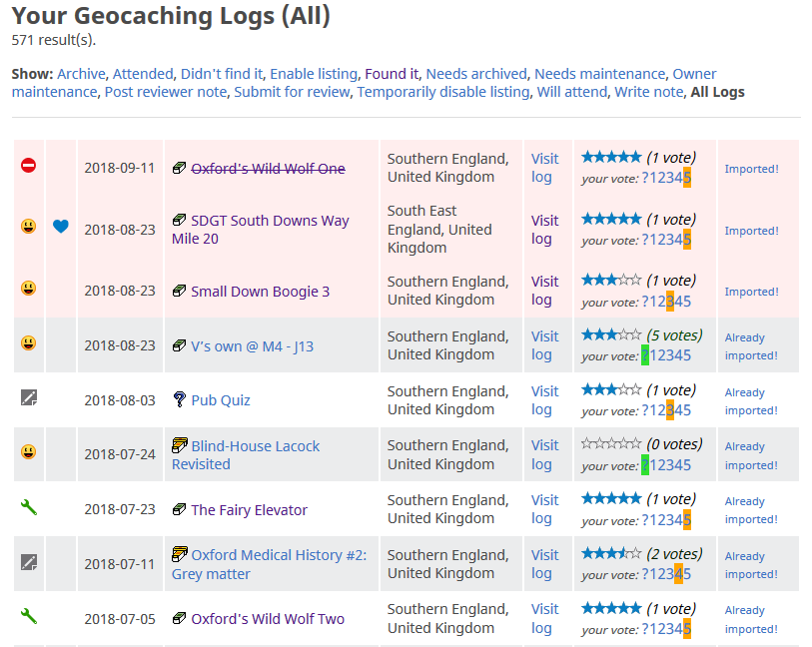Image resolution: width=812 pixels, height=647 pixels.
Task: Filter logs by "Needs maintenance"
Action: pyautogui.click(x=599, y=74)
